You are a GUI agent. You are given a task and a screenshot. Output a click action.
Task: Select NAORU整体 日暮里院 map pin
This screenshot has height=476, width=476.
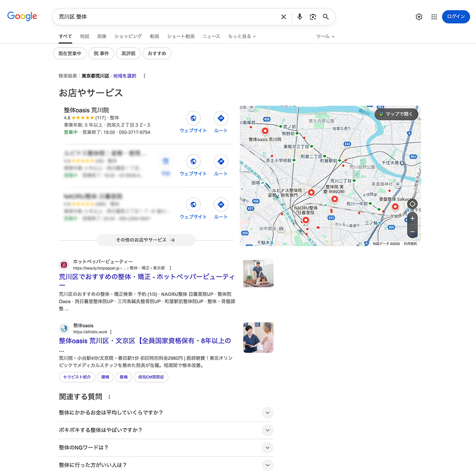click(306, 220)
